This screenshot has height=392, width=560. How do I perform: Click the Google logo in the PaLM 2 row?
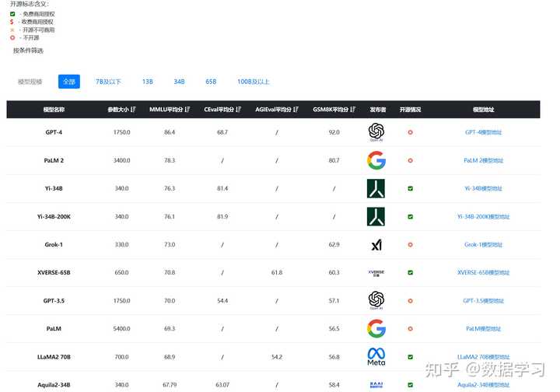[376, 160]
